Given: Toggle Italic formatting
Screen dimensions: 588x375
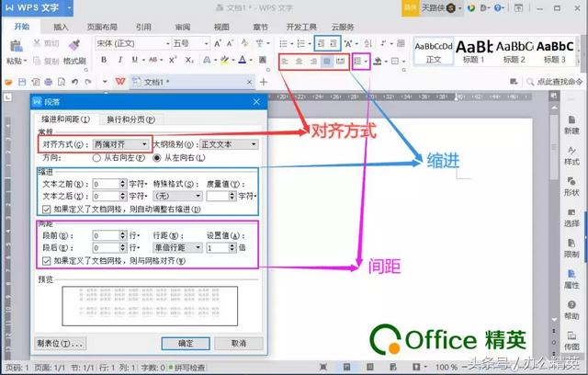Looking at the screenshot, I should click(120, 60).
